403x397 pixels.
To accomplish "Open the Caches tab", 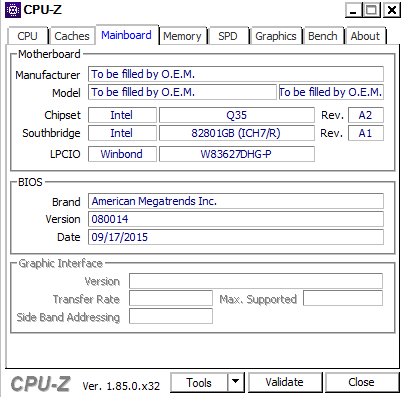I will click(x=72, y=36).
